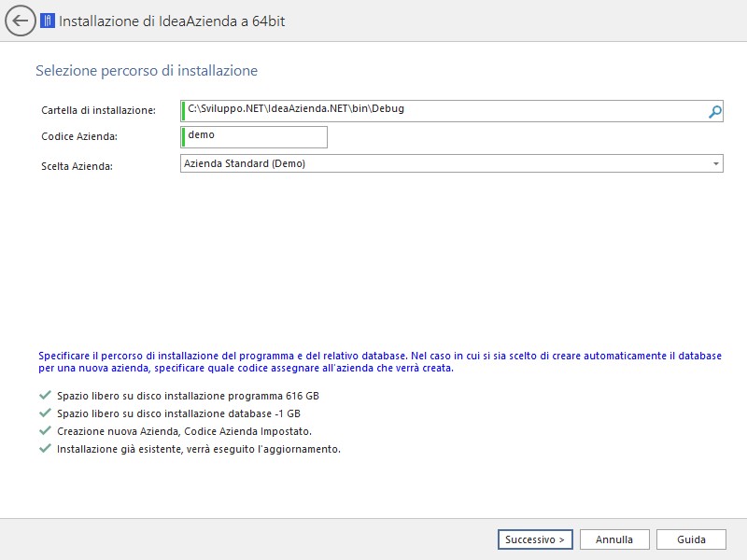
Task: Open help with the Guida button
Action: [691, 539]
